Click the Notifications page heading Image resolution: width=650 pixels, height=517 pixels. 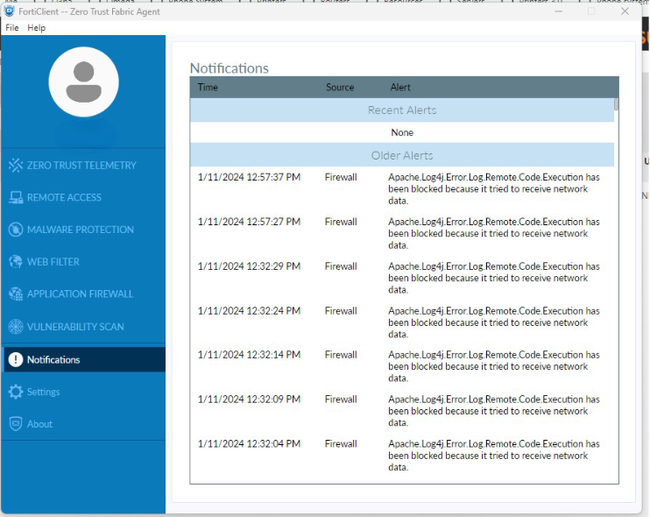(x=229, y=68)
